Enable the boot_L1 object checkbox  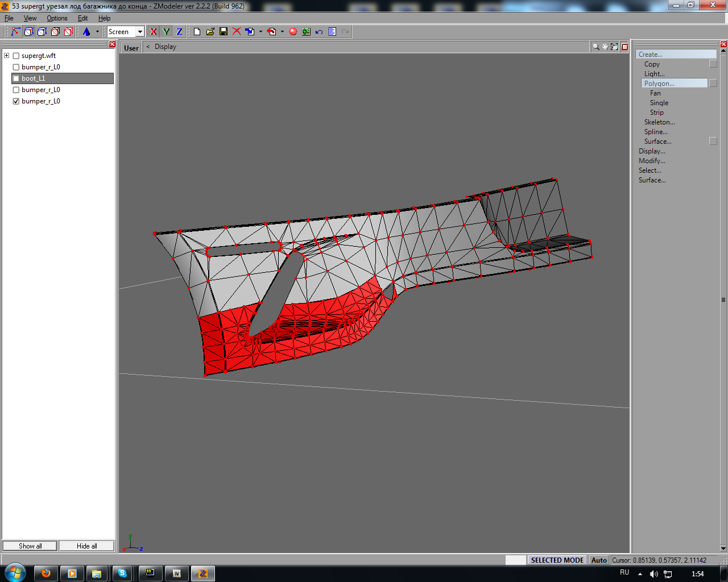pos(16,78)
